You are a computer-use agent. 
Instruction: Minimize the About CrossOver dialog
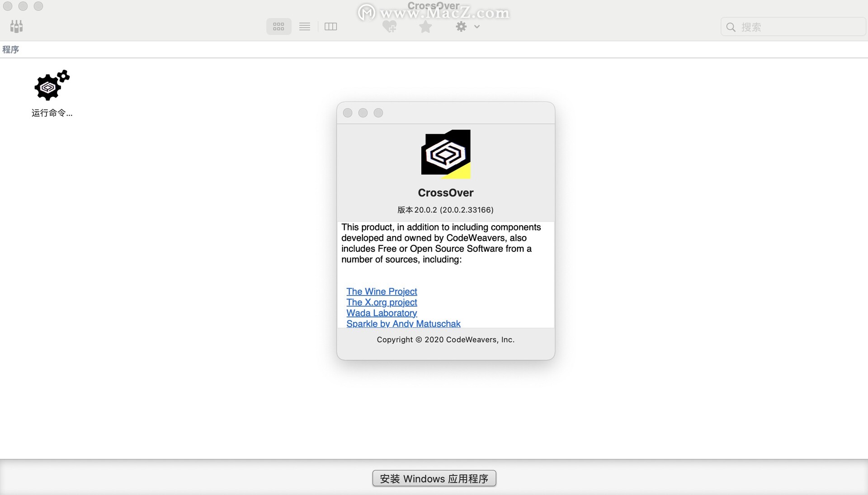click(x=363, y=113)
